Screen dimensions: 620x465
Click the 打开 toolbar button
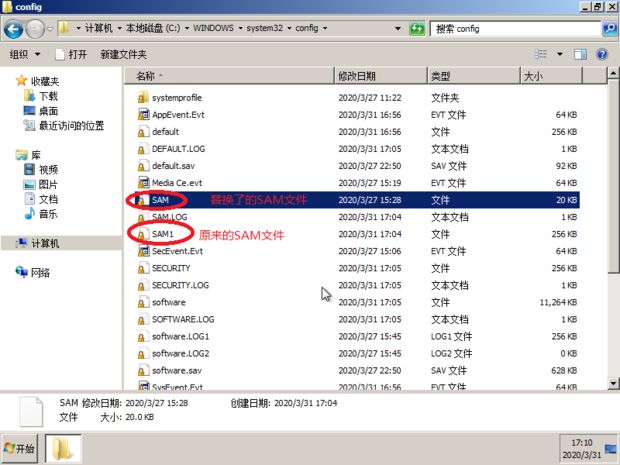(71, 54)
